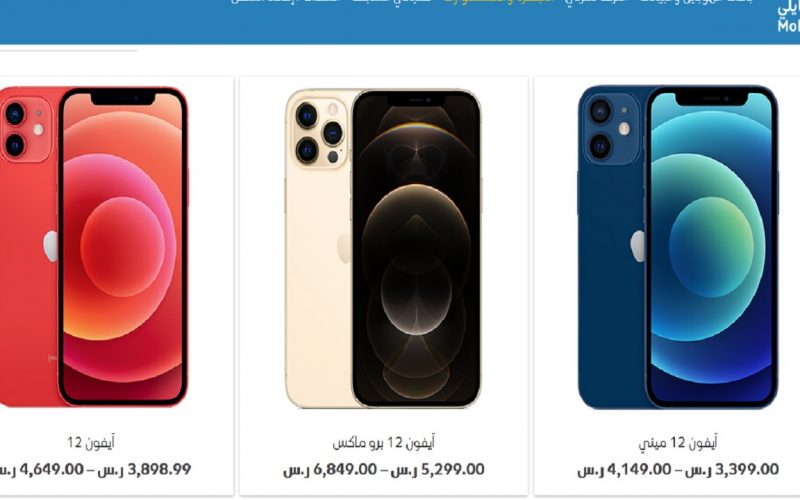Open the gold iPhone 12 Pro Max image
This screenshot has height=500, width=800.
click(x=383, y=248)
